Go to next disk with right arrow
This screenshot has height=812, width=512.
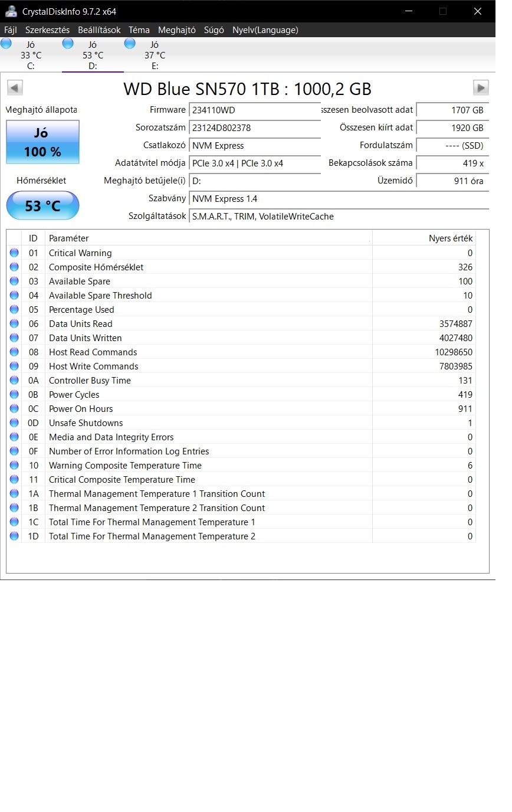pos(481,88)
